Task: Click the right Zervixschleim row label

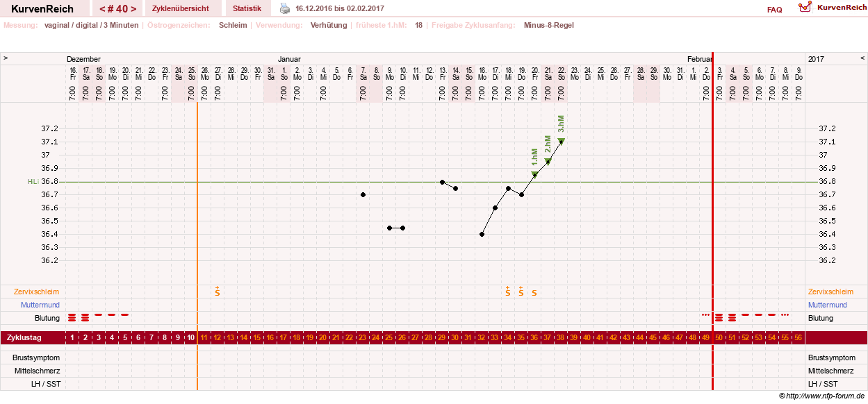Action: [x=832, y=292]
